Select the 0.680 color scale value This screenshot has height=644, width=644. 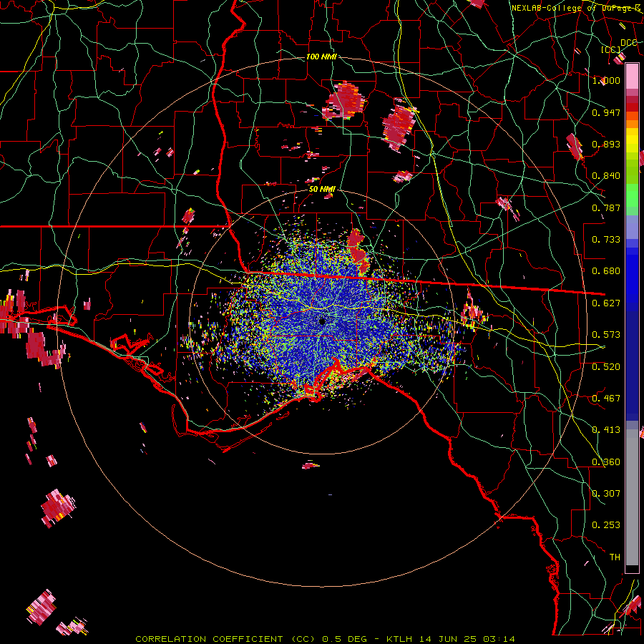(606, 271)
